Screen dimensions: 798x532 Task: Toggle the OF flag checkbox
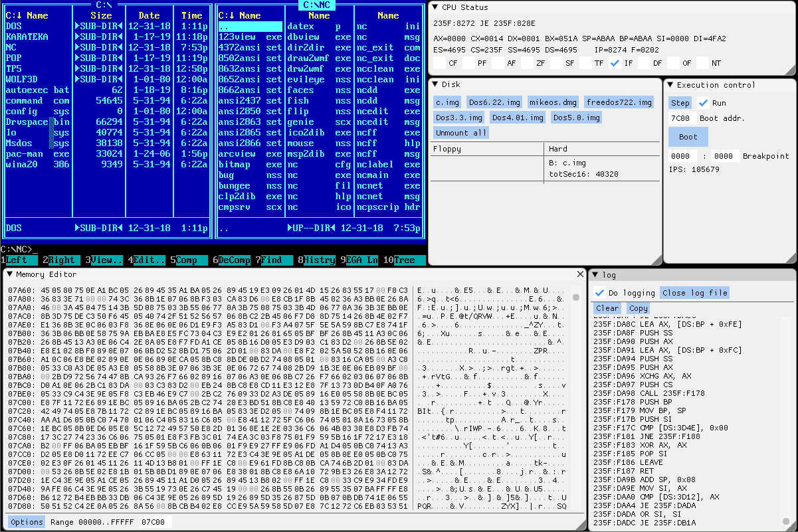coord(673,63)
